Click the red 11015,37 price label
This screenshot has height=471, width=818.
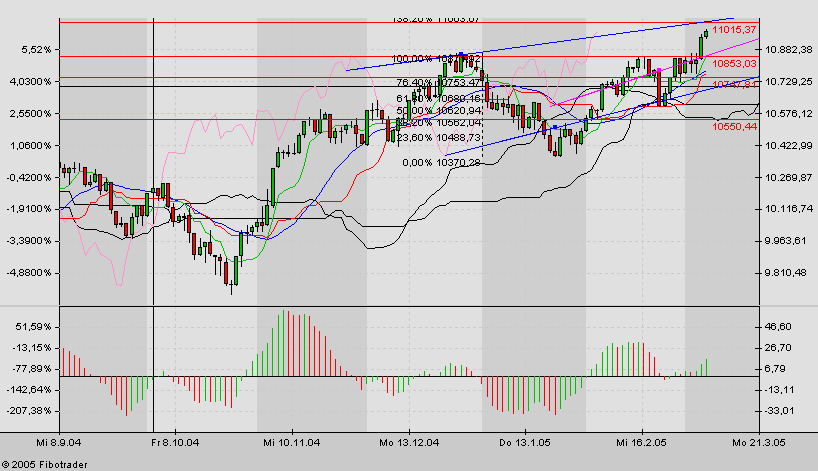(735, 30)
